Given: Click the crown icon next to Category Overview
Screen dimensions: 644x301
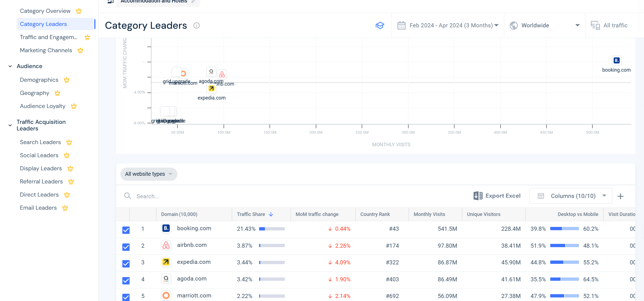Looking at the screenshot, I should (x=79, y=11).
